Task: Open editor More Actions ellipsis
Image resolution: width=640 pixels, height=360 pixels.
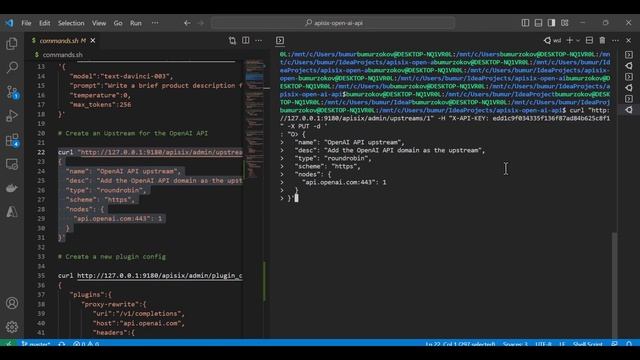Action: tap(259, 40)
